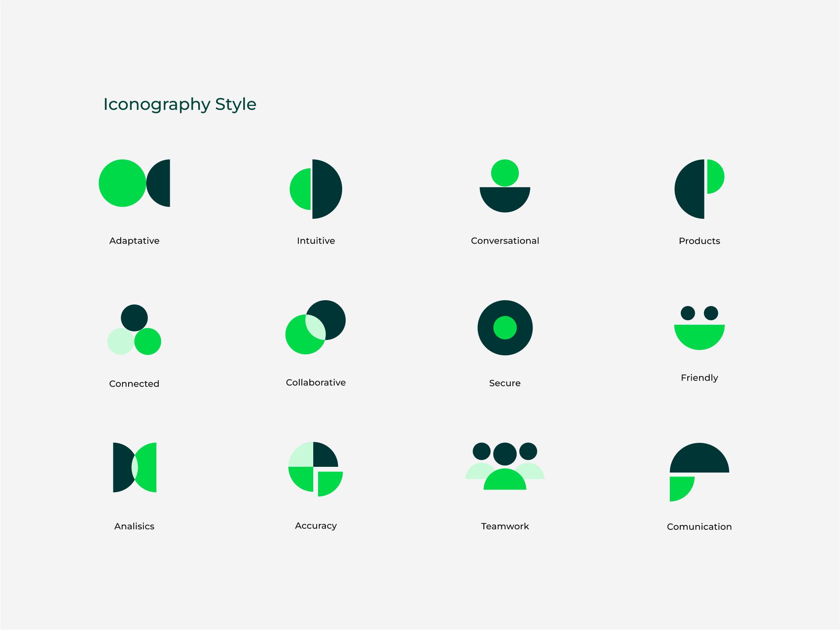Viewport: 840px width, 630px height.
Task: Select the Accuracy quartered-circle icon
Action: 315,469
